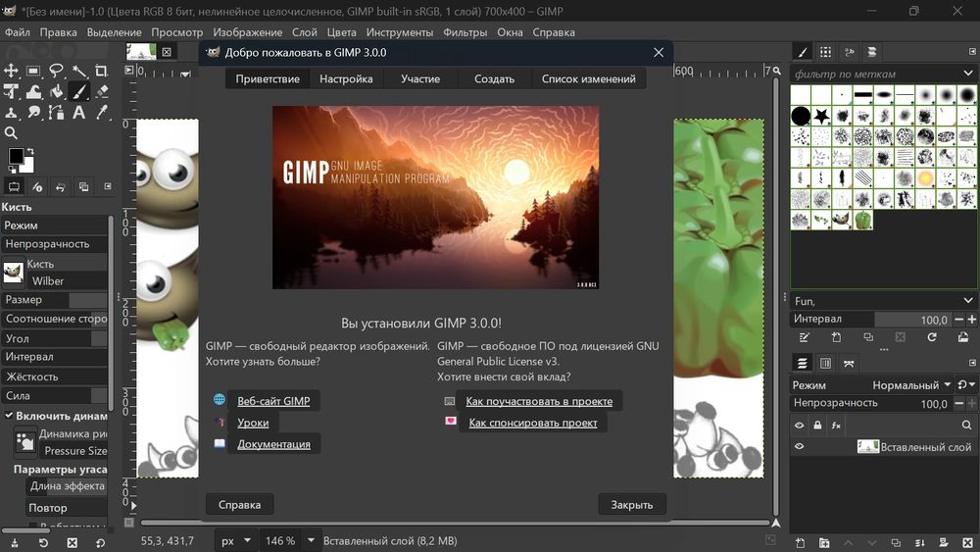Open the layer mode group switch dropdown

pos(966,385)
